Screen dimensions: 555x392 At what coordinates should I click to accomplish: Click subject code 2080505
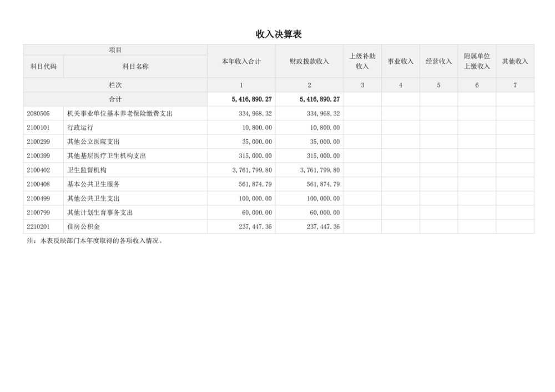38,113
